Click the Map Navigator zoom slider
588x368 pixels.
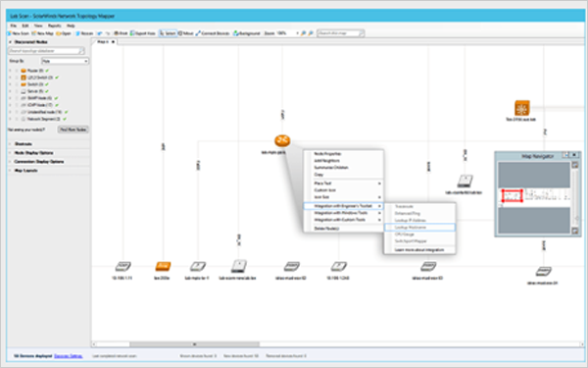click(x=575, y=197)
